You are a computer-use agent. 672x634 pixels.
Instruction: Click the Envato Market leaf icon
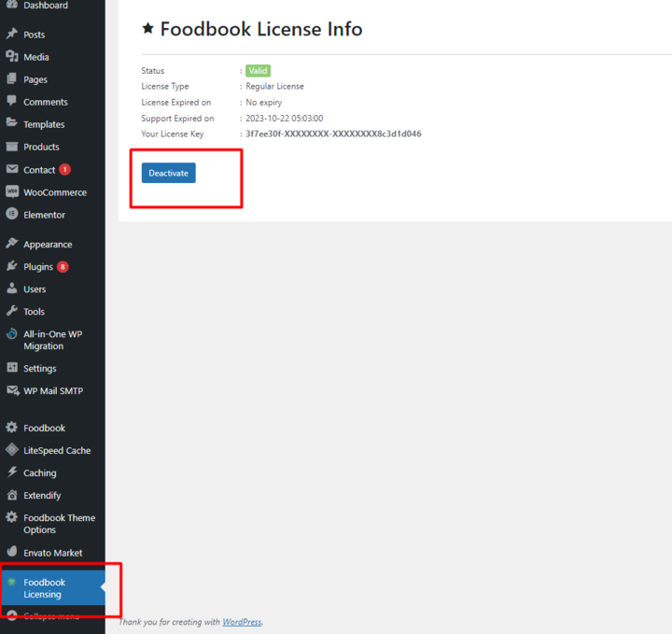(x=12, y=552)
